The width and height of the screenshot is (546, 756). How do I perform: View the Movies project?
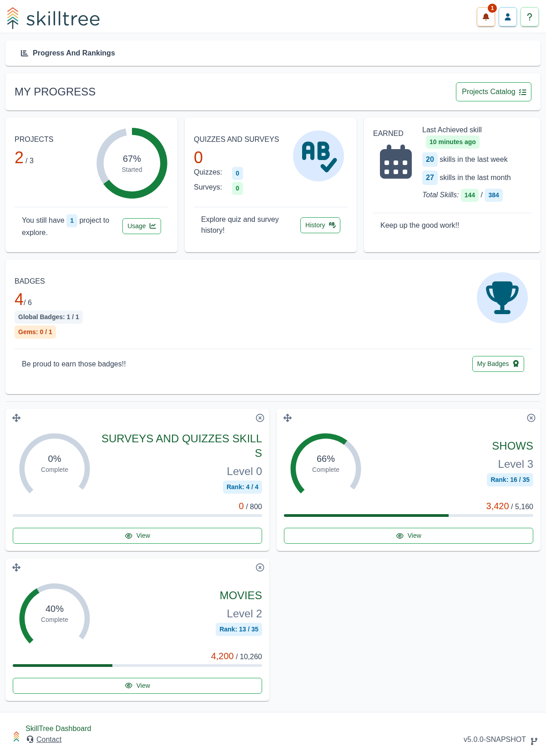click(x=137, y=686)
